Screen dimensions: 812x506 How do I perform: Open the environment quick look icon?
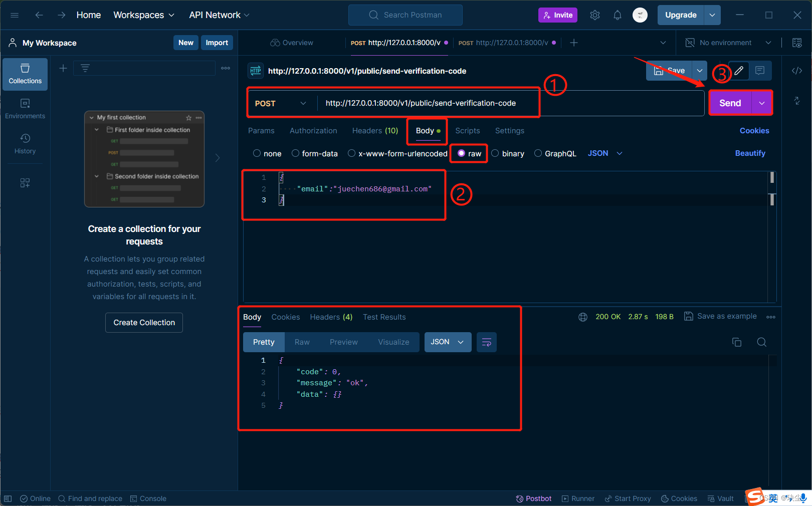pos(797,43)
